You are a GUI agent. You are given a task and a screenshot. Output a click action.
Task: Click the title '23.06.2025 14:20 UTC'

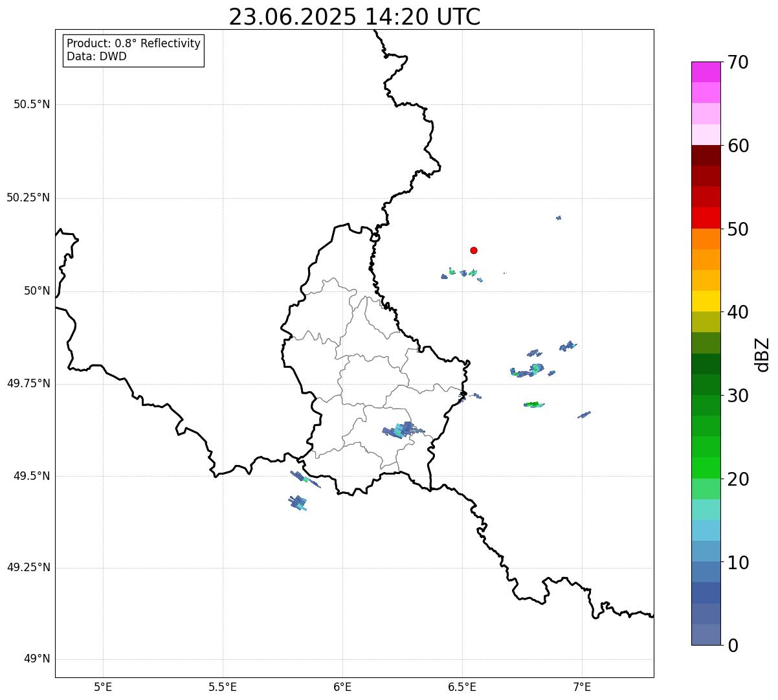click(x=355, y=17)
